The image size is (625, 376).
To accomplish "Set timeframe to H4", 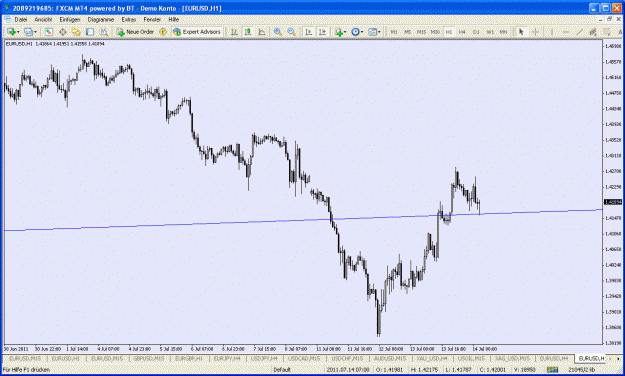I will 462,32.
